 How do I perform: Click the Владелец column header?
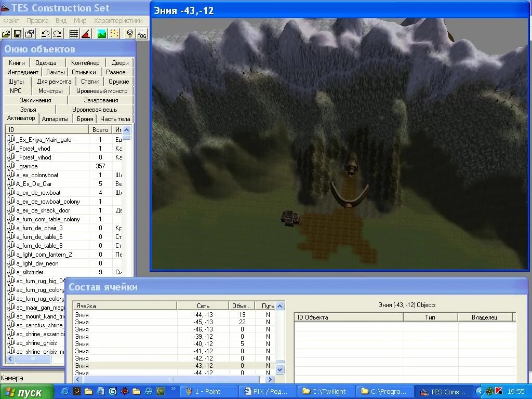pyautogui.click(x=485, y=317)
